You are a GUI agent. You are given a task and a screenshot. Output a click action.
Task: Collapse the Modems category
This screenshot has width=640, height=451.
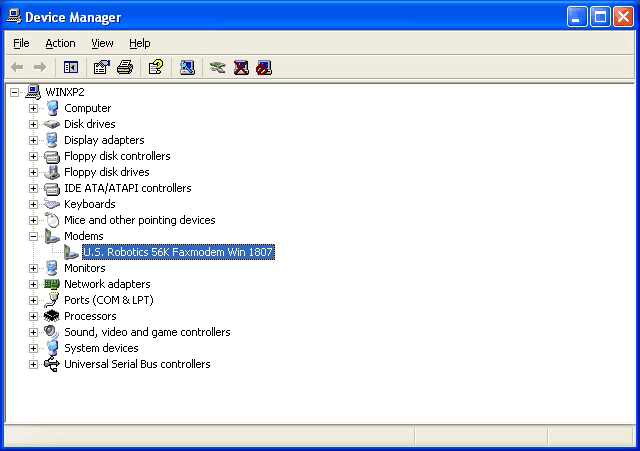coord(33,236)
